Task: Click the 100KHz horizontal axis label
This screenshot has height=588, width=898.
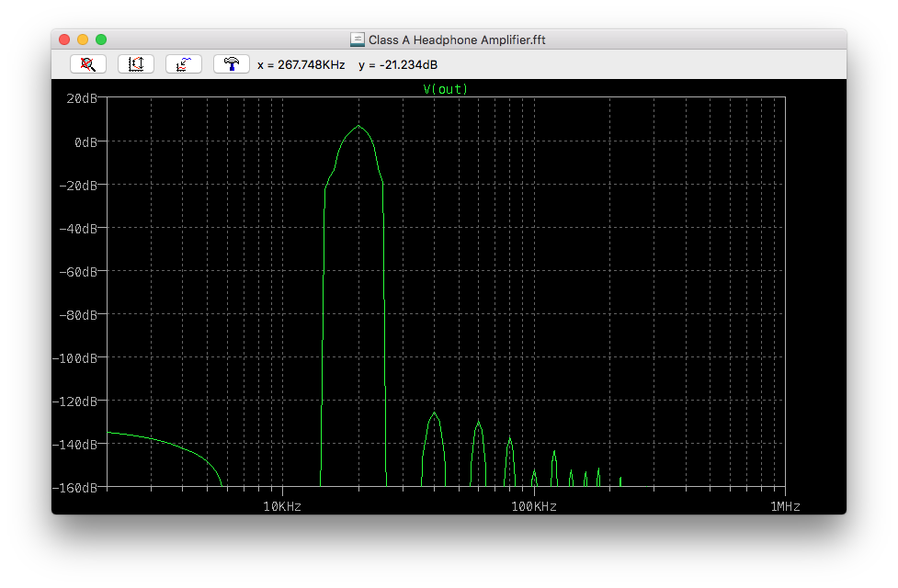Action: tap(534, 507)
